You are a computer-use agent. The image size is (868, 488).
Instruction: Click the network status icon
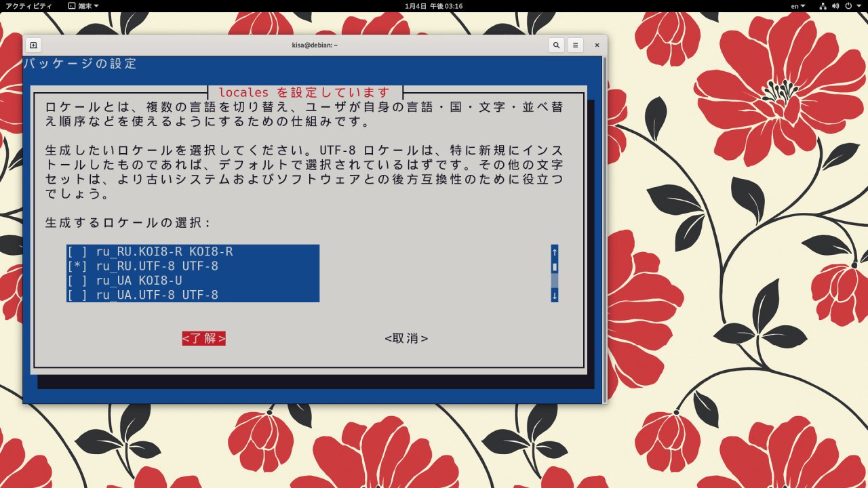tap(823, 6)
